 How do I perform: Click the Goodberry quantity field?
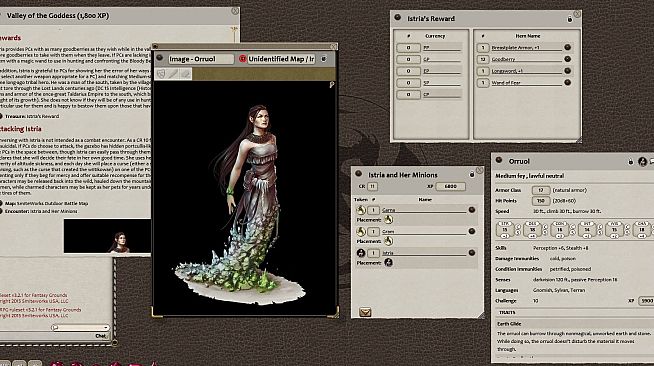tap(483, 59)
